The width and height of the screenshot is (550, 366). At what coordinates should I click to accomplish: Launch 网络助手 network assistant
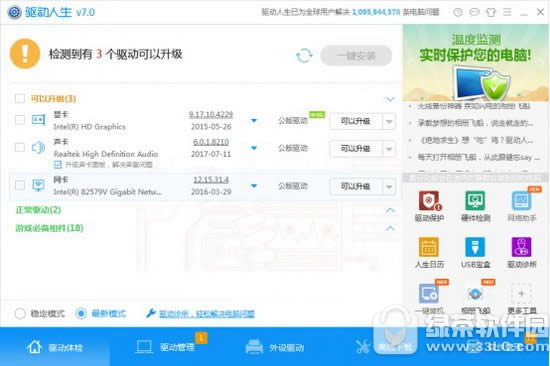pyautogui.click(x=522, y=206)
